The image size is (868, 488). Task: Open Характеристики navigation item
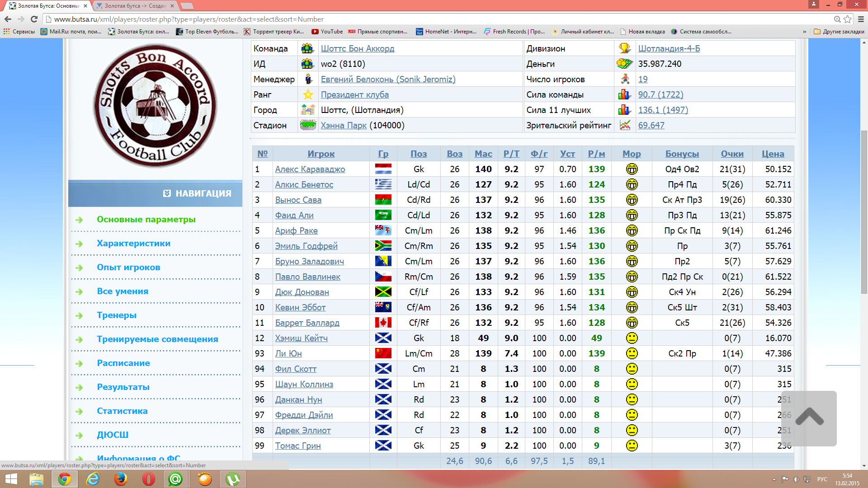tap(133, 243)
